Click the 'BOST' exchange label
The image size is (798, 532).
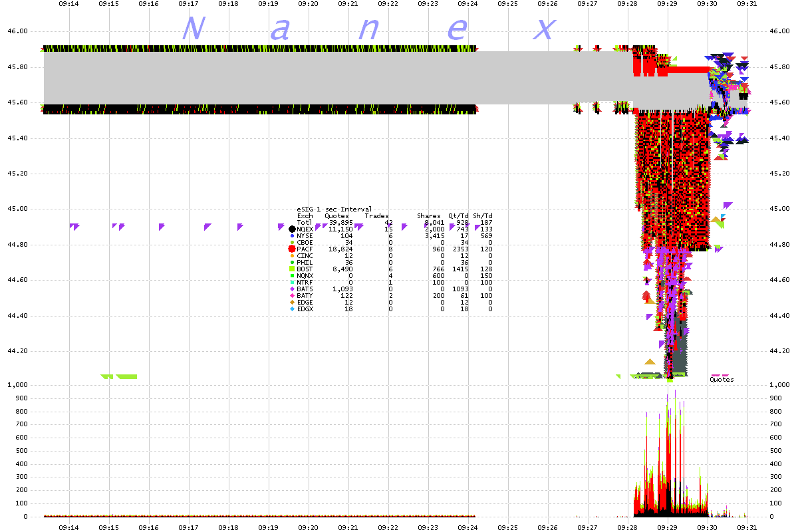click(x=305, y=269)
